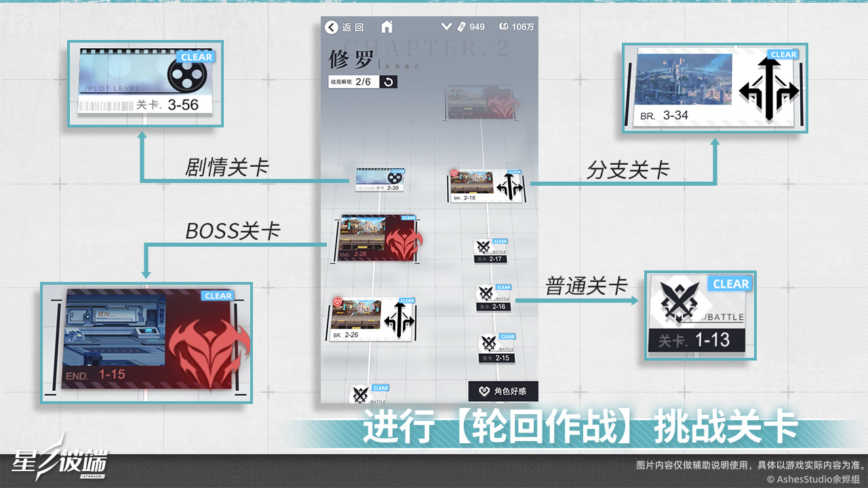Viewport: 868px width, 488px height.
Task: Click the enlarged boss level card END. 1-15
Action: click(148, 342)
